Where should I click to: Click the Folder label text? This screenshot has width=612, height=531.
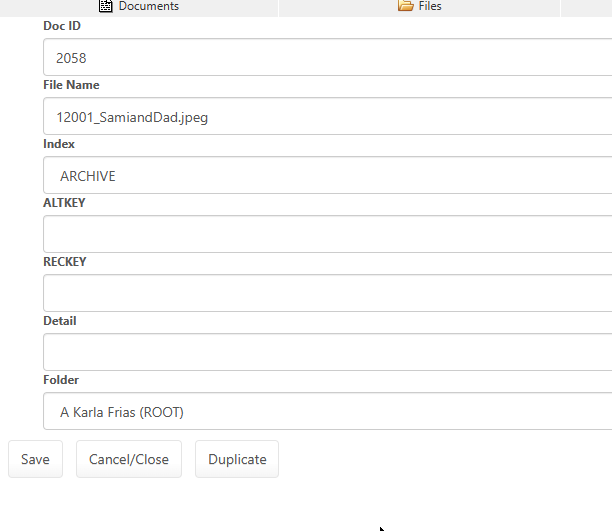61,380
